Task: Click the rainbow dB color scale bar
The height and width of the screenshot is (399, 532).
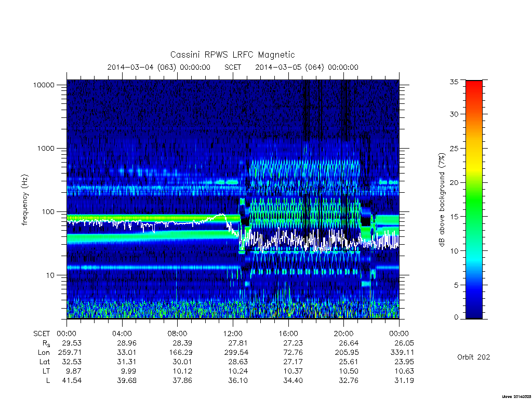Action: (x=474, y=199)
